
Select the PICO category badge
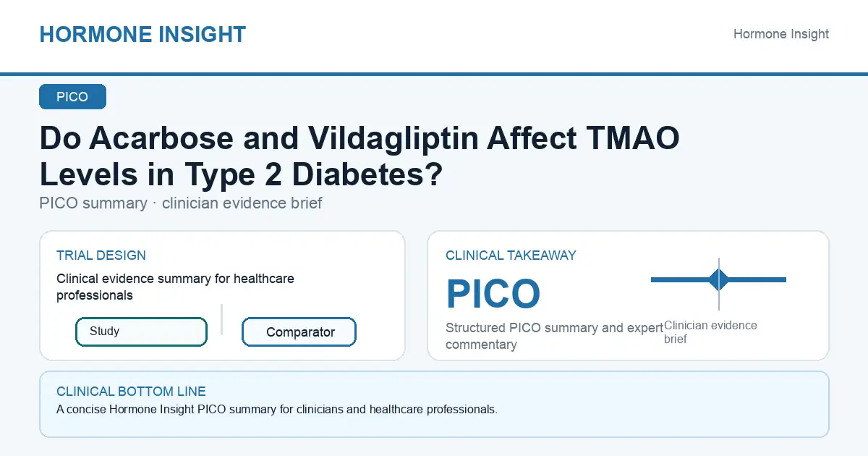[x=72, y=97]
